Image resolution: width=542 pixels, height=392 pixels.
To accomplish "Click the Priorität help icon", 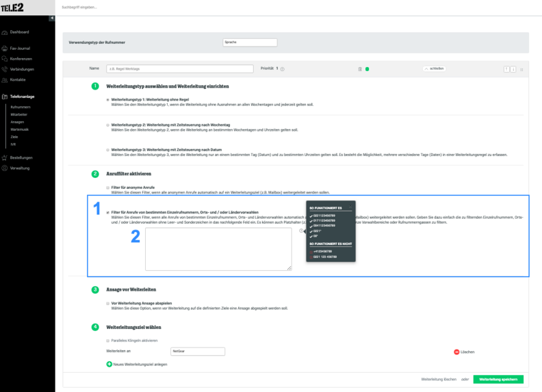I will tap(283, 69).
